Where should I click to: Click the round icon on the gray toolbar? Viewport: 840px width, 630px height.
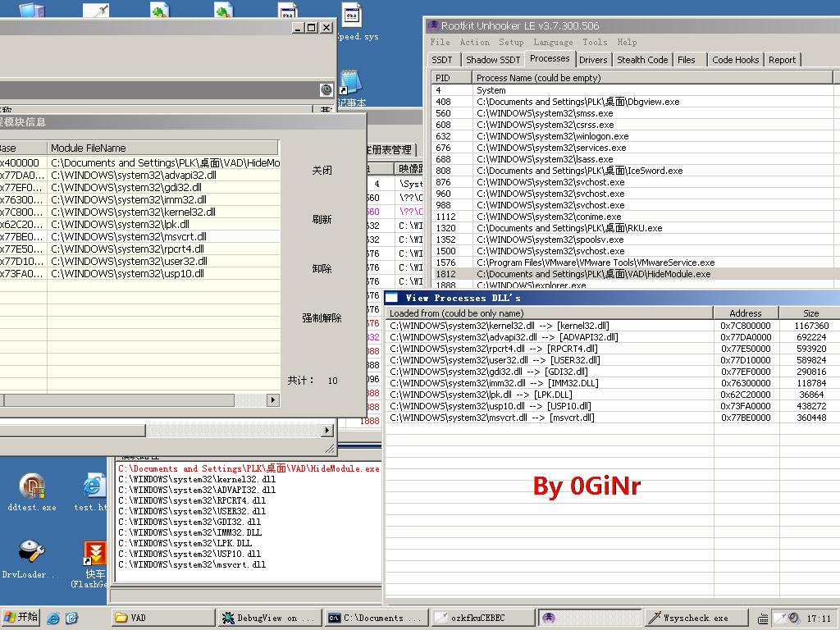(326, 89)
